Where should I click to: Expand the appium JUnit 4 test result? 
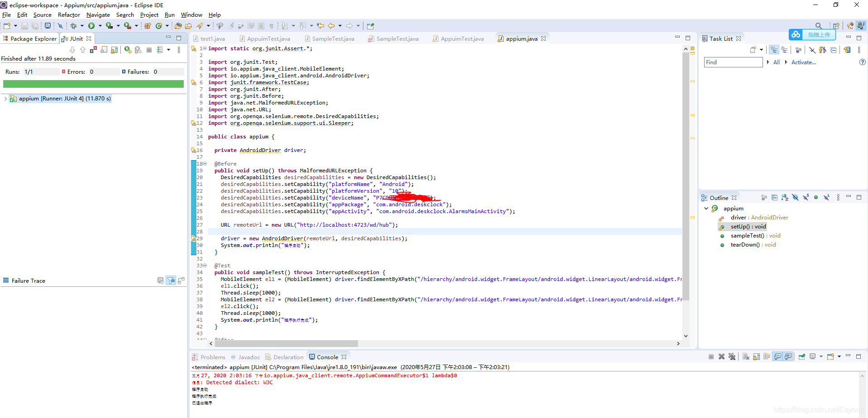coord(5,98)
